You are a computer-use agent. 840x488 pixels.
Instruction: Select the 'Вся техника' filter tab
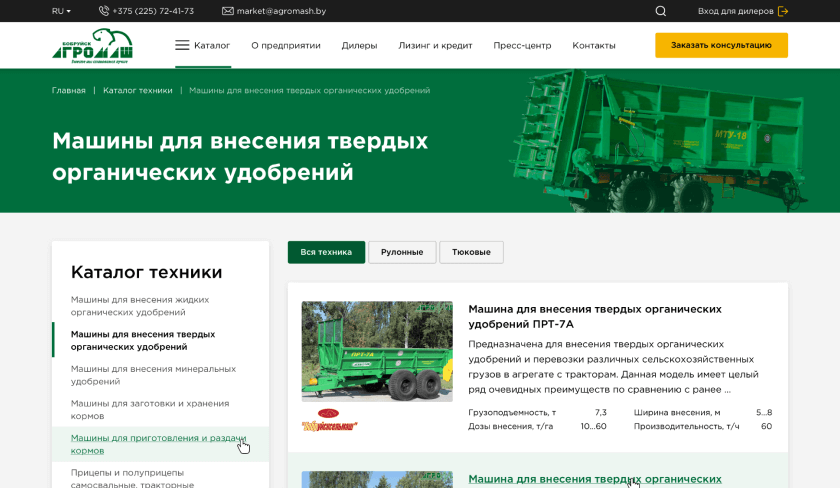point(326,252)
